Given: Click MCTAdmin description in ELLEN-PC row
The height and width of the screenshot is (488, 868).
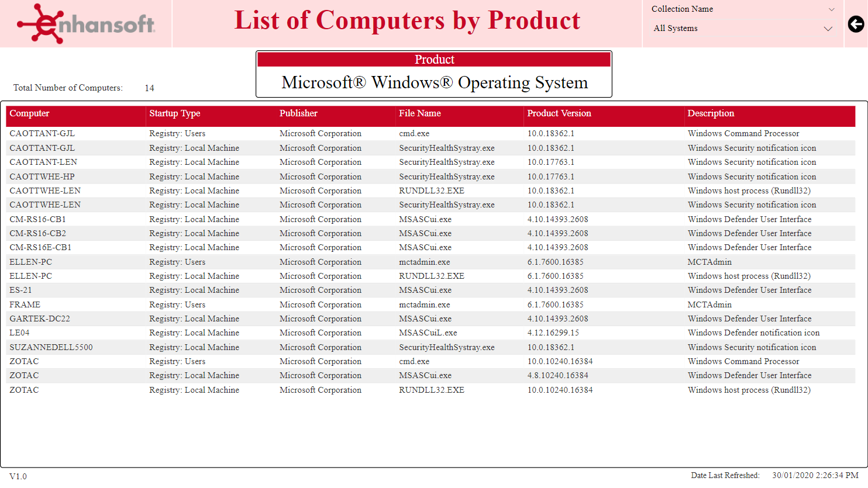Looking at the screenshot, I should click(x=709, y=262).
